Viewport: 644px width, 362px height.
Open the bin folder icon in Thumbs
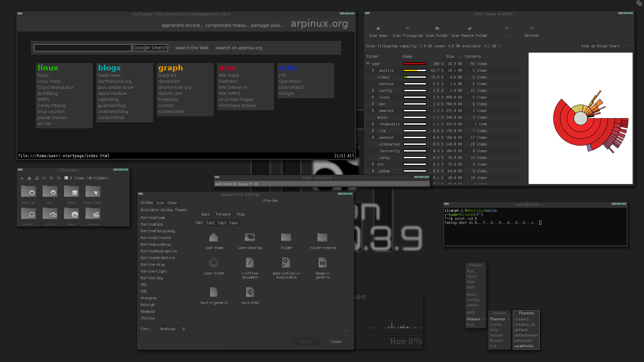point(50,191)
